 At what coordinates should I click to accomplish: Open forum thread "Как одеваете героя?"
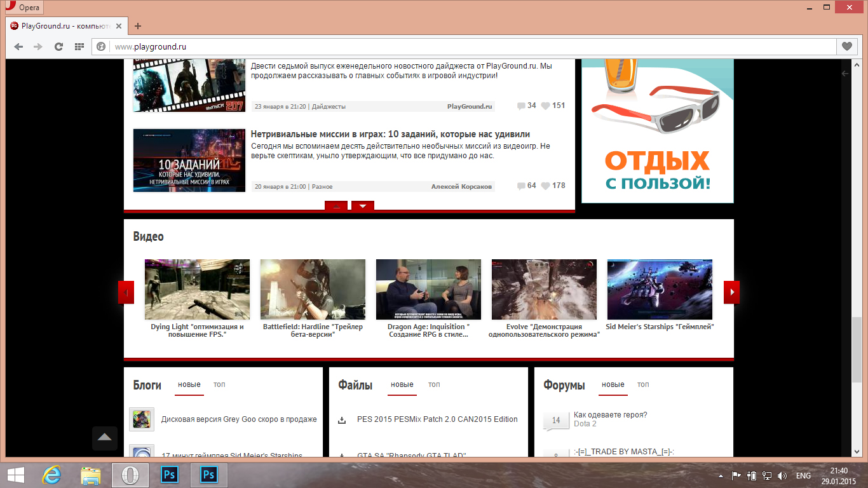coord(611,415)
